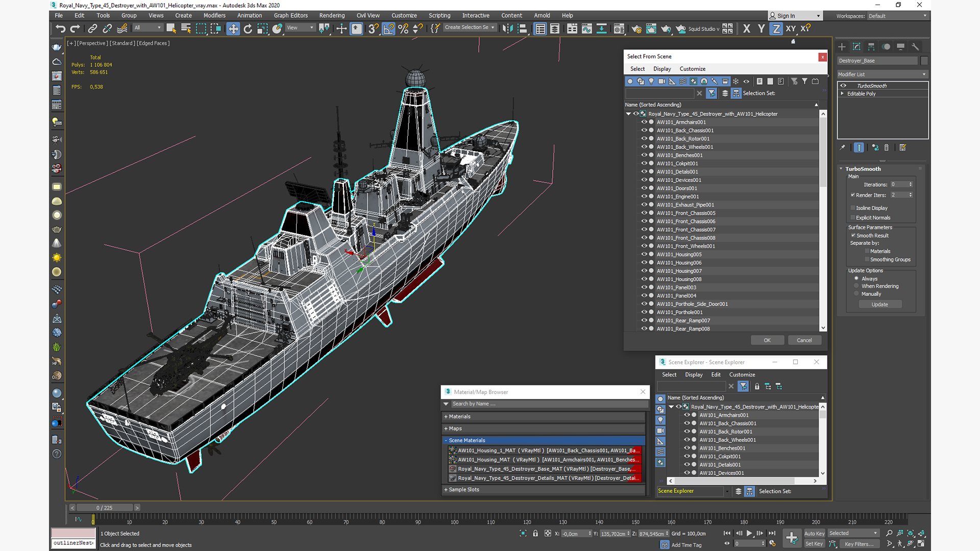Open the Scripting menu
The image size is (980, 551).
tap(439, 15)
